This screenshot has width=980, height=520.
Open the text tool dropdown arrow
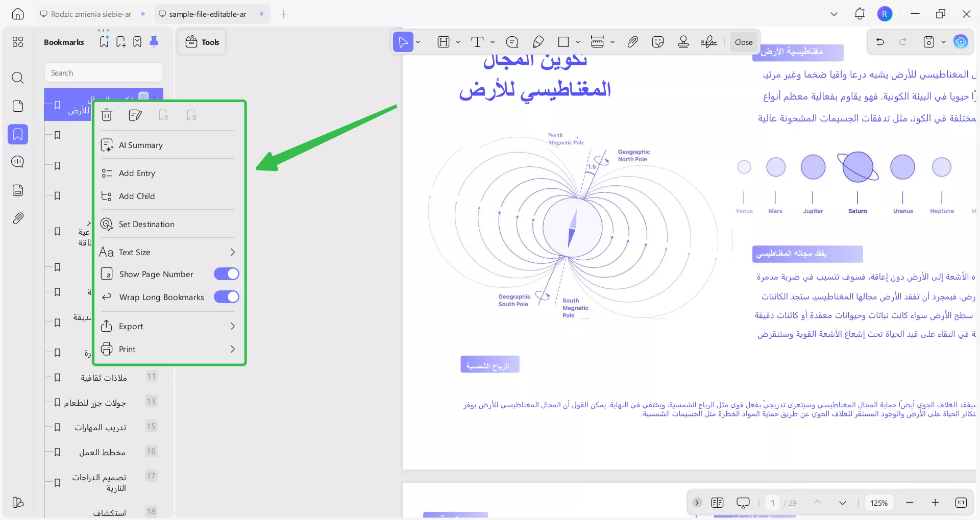point(493,42)
